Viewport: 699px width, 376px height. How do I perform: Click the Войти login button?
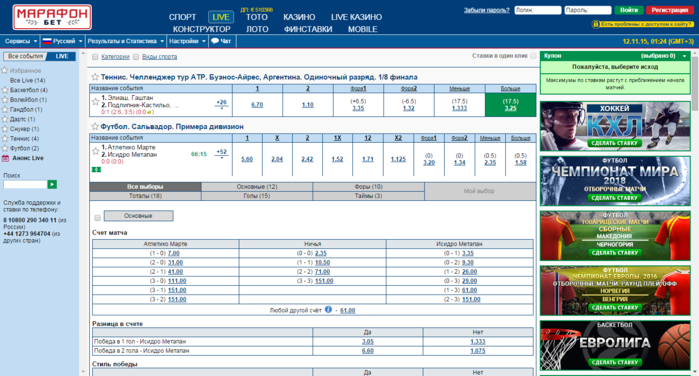coord(629,10)
